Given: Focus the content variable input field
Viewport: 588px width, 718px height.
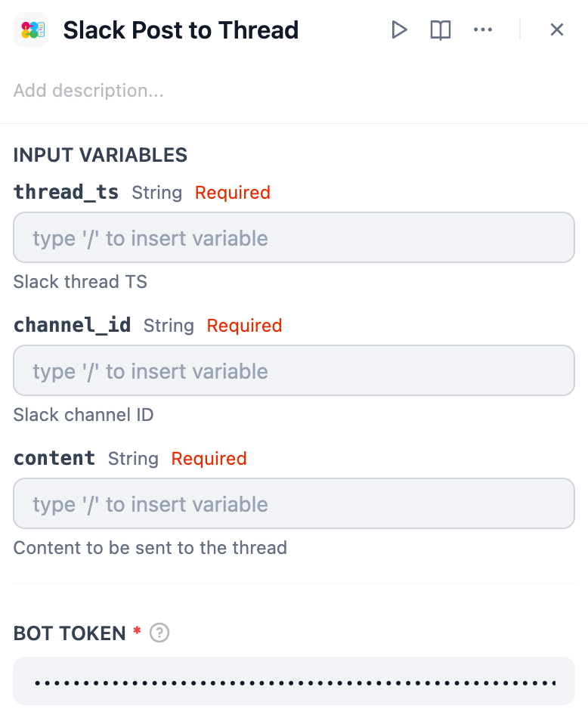Looking at the screenshot, I should click(294, 504).
